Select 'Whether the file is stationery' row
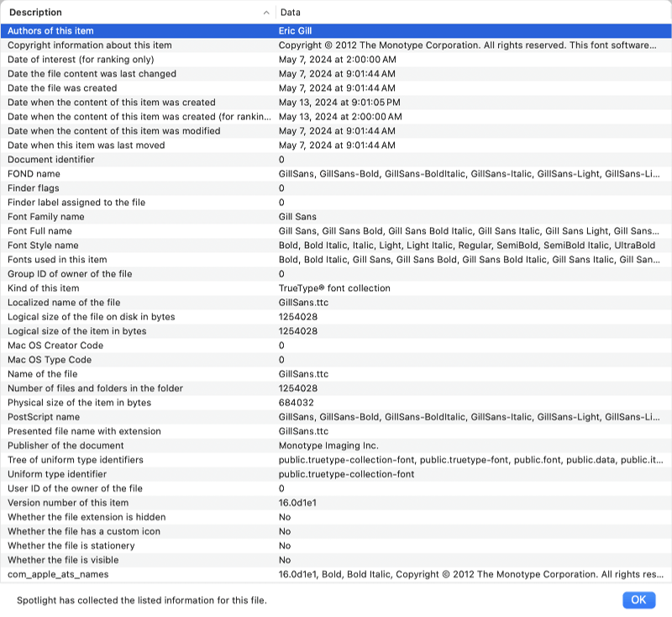 pos(336,546)
